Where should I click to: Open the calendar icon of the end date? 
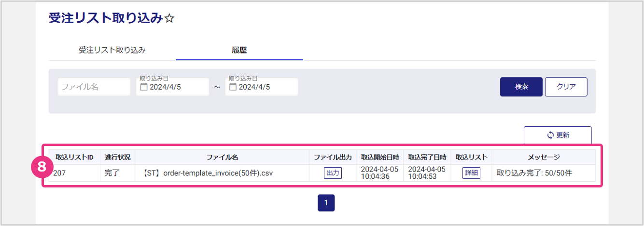[233, 87]
